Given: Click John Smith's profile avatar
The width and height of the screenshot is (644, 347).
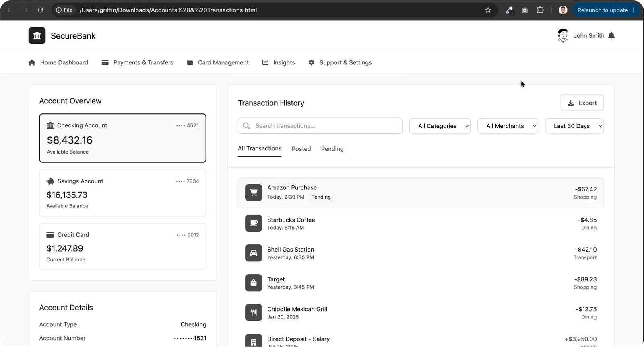Looking at the screenshot, I should [563, 36].
